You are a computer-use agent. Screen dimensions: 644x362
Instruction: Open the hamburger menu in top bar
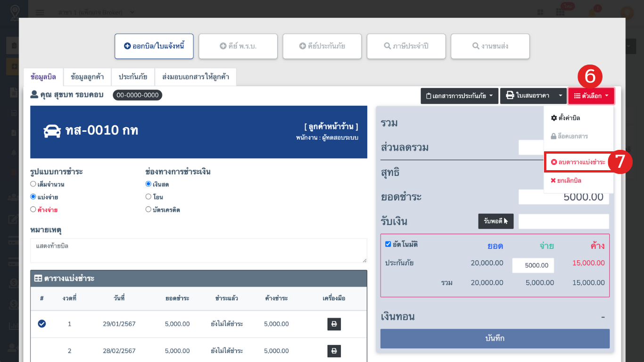(40, 12)
